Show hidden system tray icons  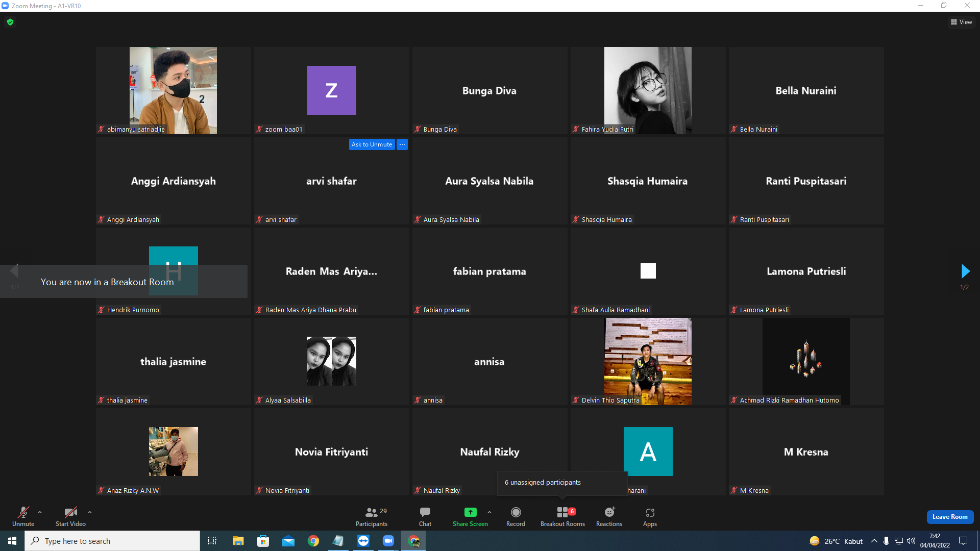(x=874, y=541)
